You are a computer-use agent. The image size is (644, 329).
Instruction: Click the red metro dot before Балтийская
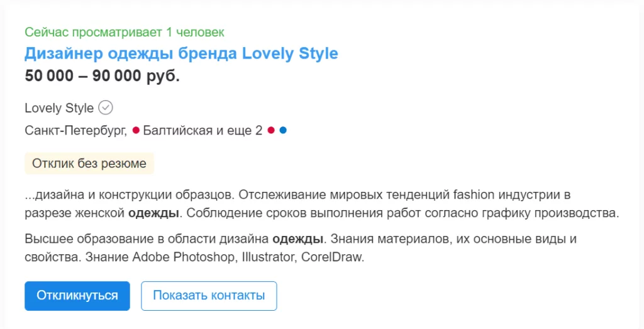point(136,131)
